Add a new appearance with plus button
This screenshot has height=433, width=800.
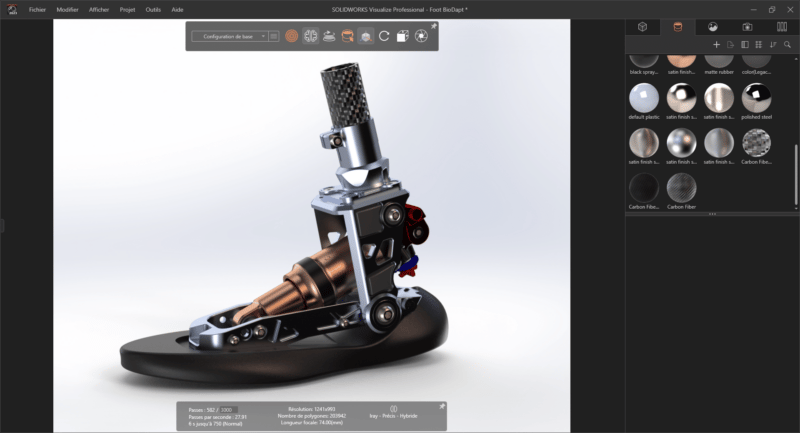pos(716,45)
